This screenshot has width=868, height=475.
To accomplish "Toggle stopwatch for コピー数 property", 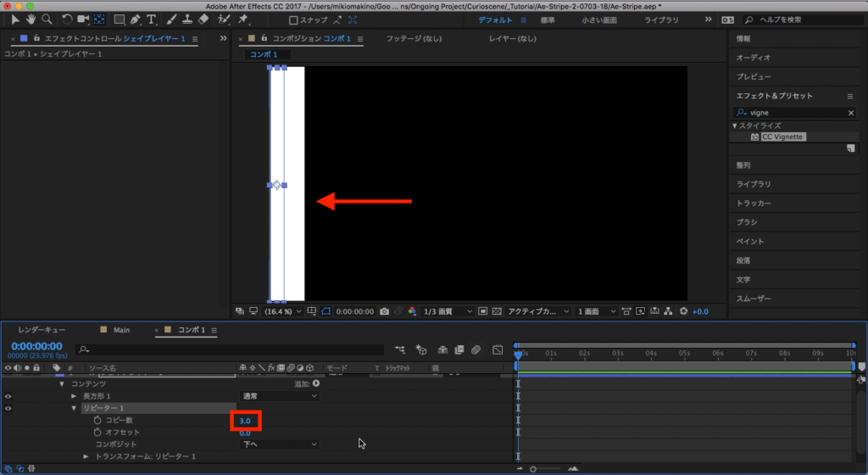I will coord(97,421).
